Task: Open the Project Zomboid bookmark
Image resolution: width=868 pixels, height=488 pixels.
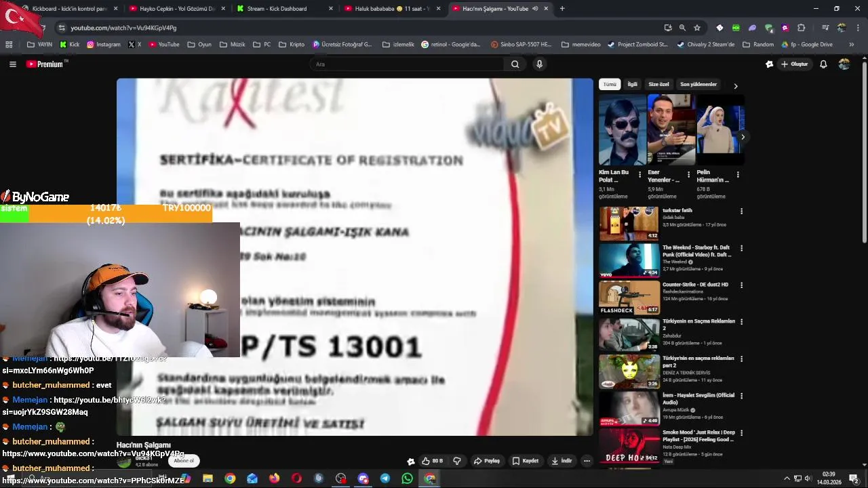Action: tap(637, 45)
